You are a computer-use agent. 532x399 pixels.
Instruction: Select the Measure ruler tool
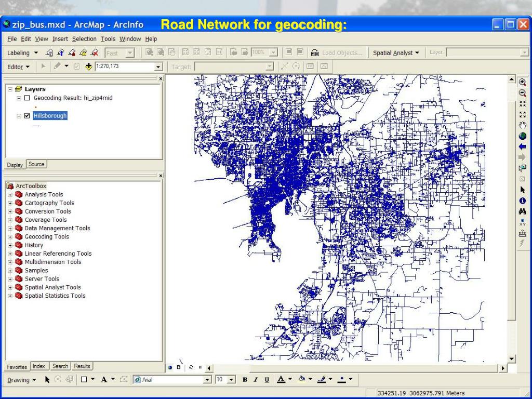[x=523, y=233]
